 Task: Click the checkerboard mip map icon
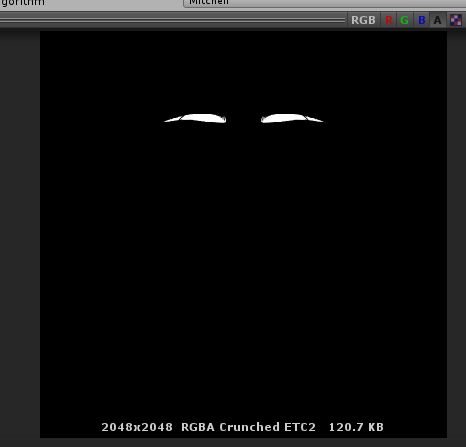[456, 20]
